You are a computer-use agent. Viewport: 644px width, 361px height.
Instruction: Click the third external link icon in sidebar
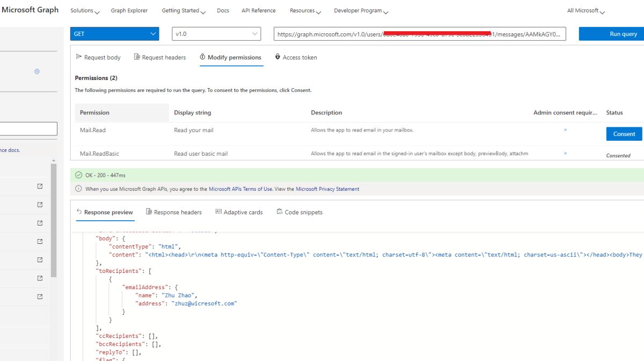coord(40,223)
